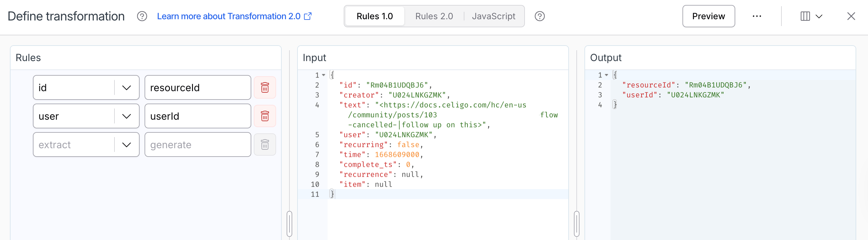Open the empty extract field dropdown
The height and width of the screenshot is (240, 868).
(x=126, y=145)
